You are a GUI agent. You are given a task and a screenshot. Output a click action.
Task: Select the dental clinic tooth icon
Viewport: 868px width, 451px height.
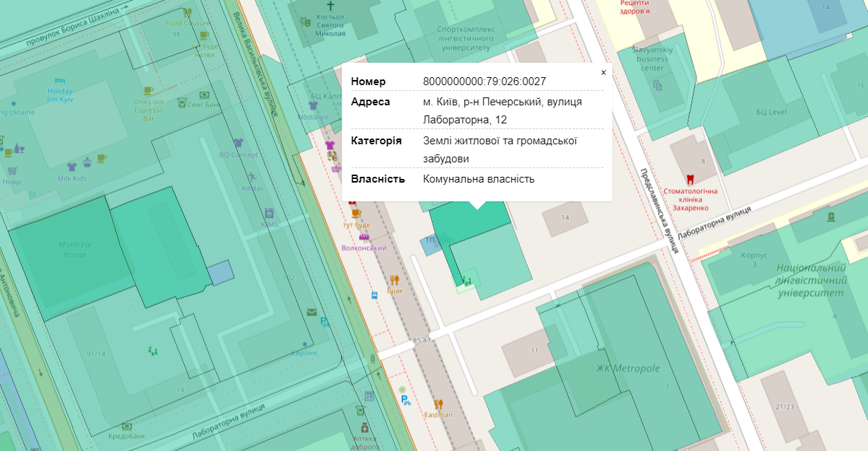coord(690,178)
